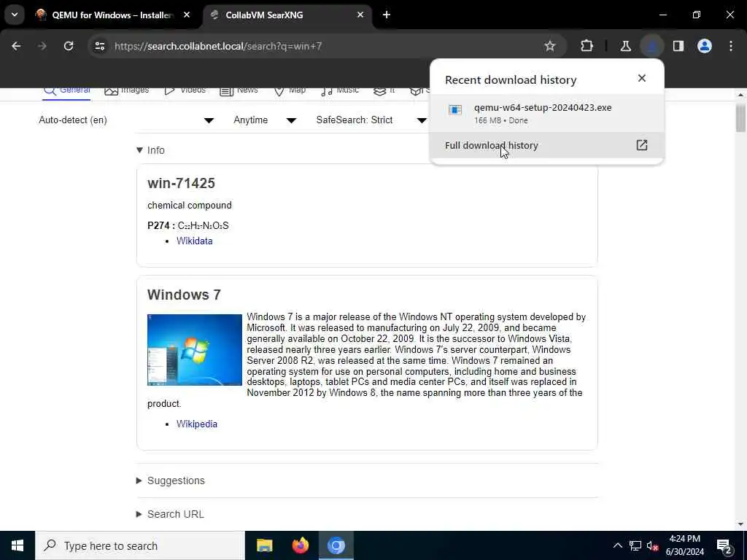Click the Windows 7 desktop thumbnail
Image resolution: width=747 pixels, height=560 pixels.
(194, 349)
